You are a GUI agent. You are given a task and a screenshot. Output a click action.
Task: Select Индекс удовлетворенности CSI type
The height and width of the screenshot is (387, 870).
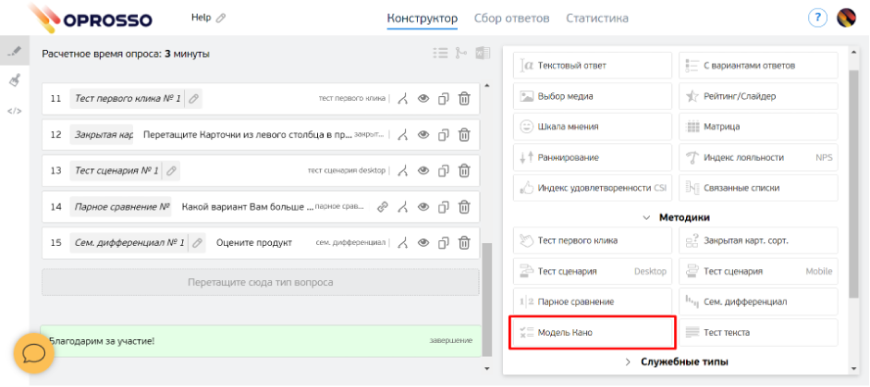[x=593, y=188]
